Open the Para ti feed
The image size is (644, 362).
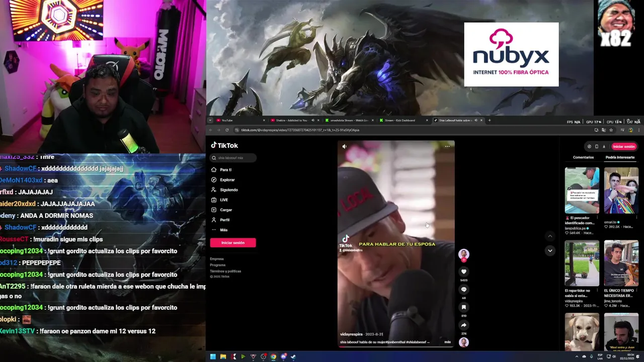tap(222, 169)
